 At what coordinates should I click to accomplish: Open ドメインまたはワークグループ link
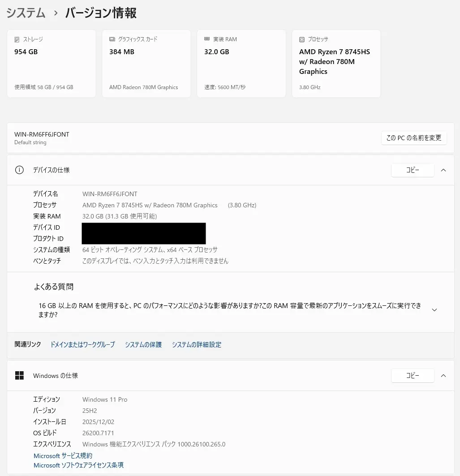[x=82, y=344]
